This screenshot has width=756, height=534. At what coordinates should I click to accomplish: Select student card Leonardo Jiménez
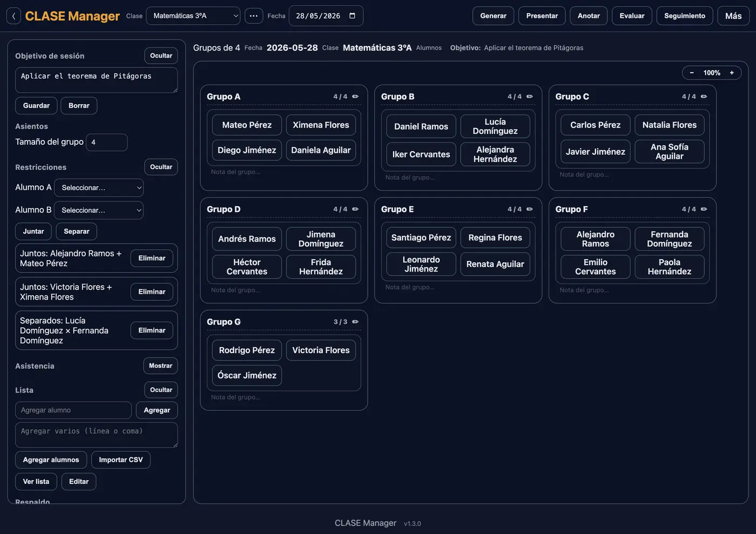tap(421, 264)
